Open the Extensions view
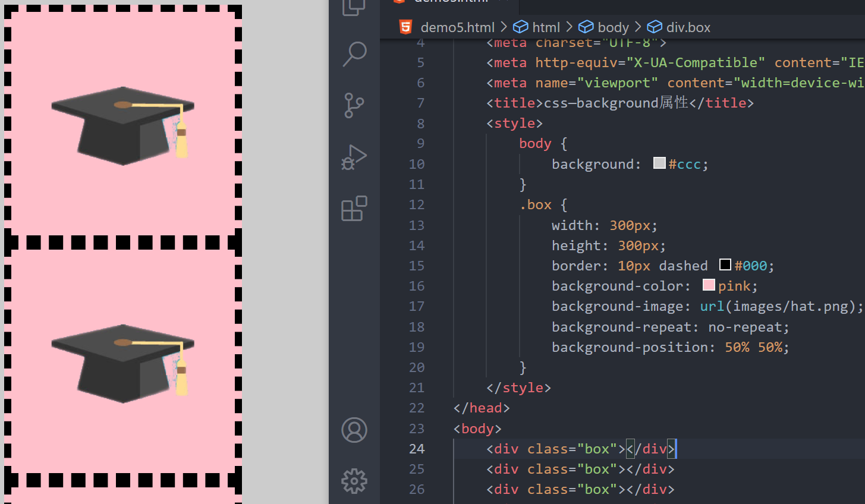865x504 pixels. 354,209
